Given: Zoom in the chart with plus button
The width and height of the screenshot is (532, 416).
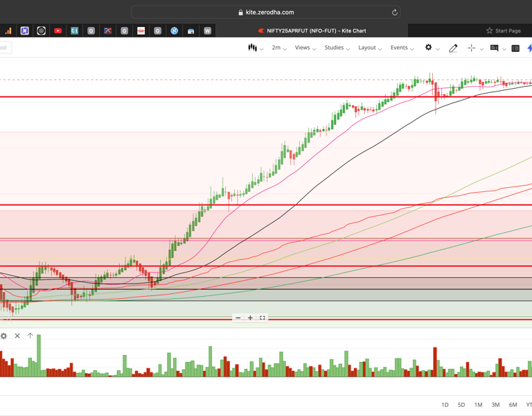Looking at the screenshot, I should pyautogui.click(x=250, y=318).
